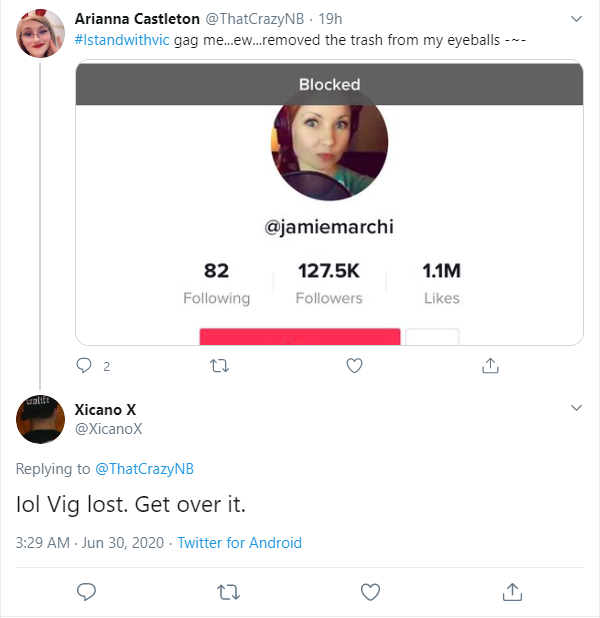Open the 19h tweet timestamp
The width and height of the screenshot is (600, 618).
(330, 19)
